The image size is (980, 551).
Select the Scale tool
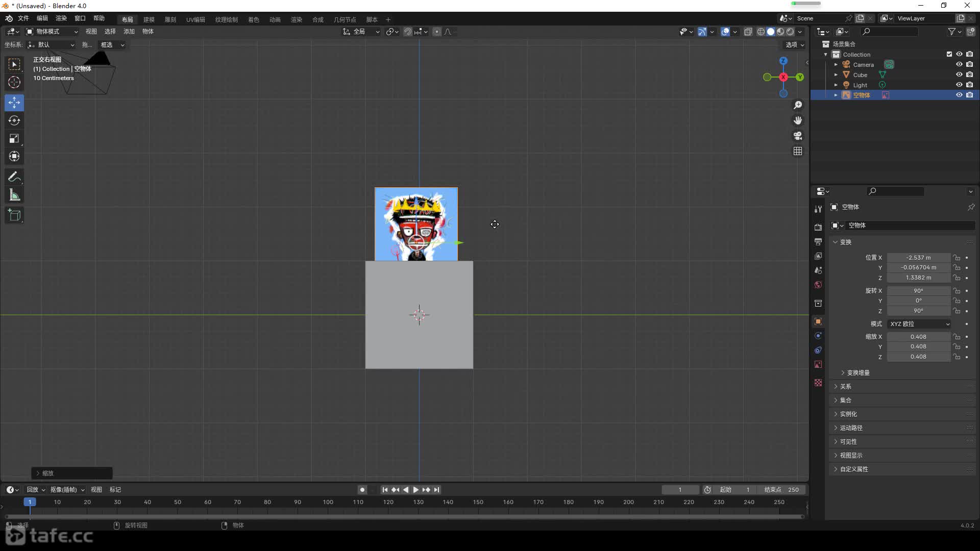point(14,138)
